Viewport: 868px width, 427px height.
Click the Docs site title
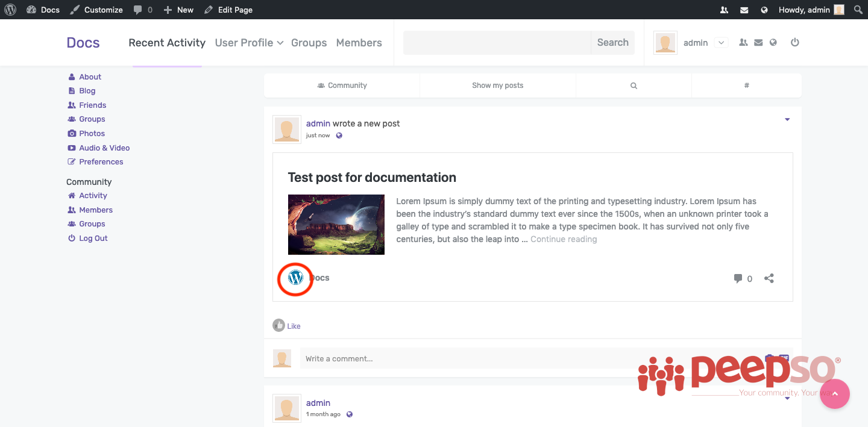pyautogui.click(x=83, y=43)
